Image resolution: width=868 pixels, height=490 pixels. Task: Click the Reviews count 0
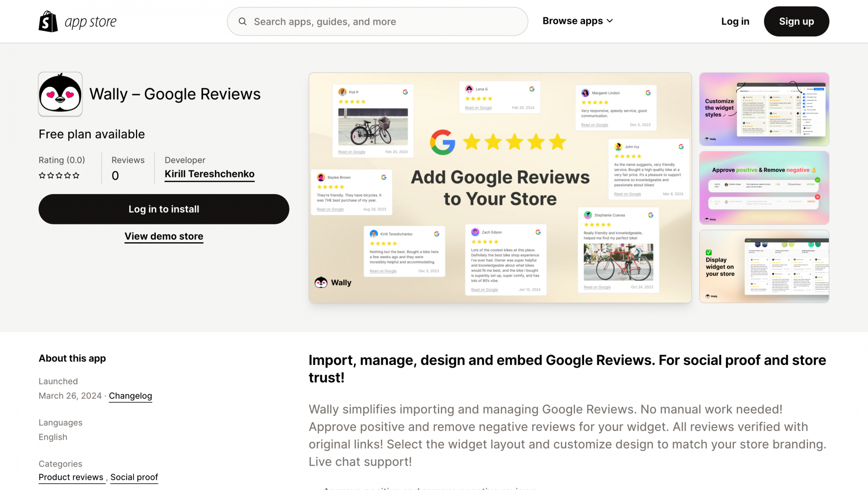point(115,175)
